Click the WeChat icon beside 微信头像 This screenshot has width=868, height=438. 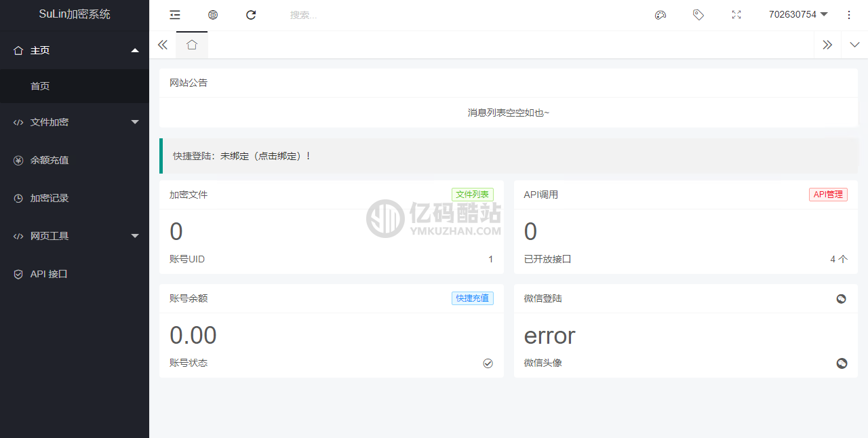point(842,363)
